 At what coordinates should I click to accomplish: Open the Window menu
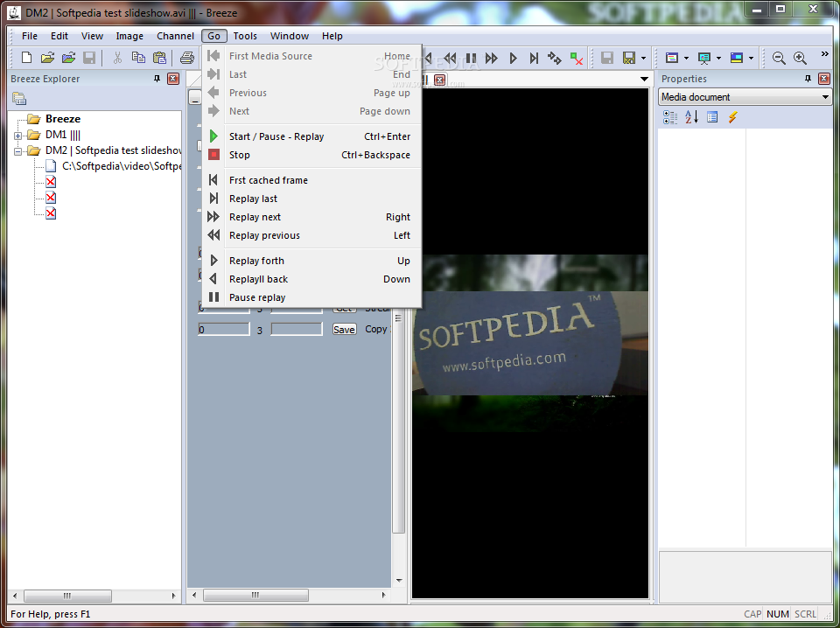click(x=290, y=36)
